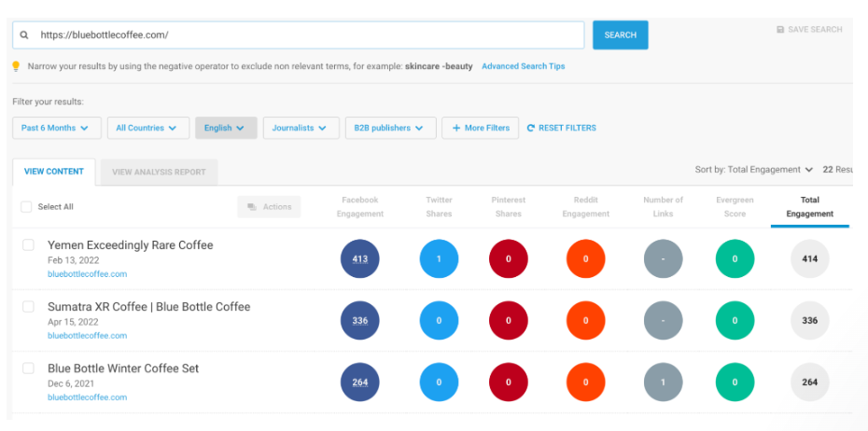
Task: Click the Save Search disk icon
Action: pyautogui.click(x=780, y=29)
